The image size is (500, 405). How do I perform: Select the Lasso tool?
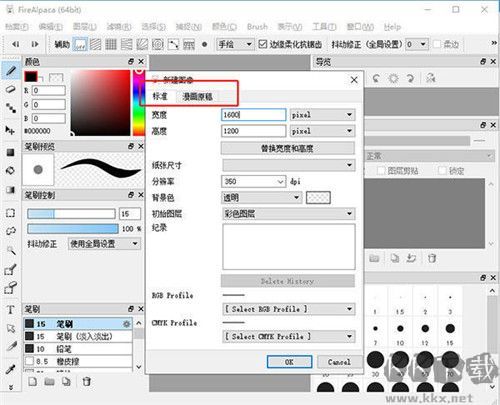click(11, 231)
